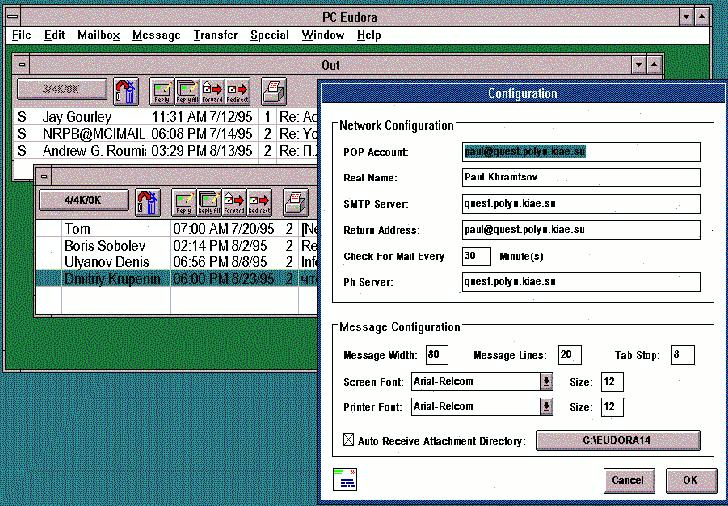Click trash icon beside the 4/4K/0K button
The height and width of the screenshot is (506, 728).
click(x=147, y=201)
